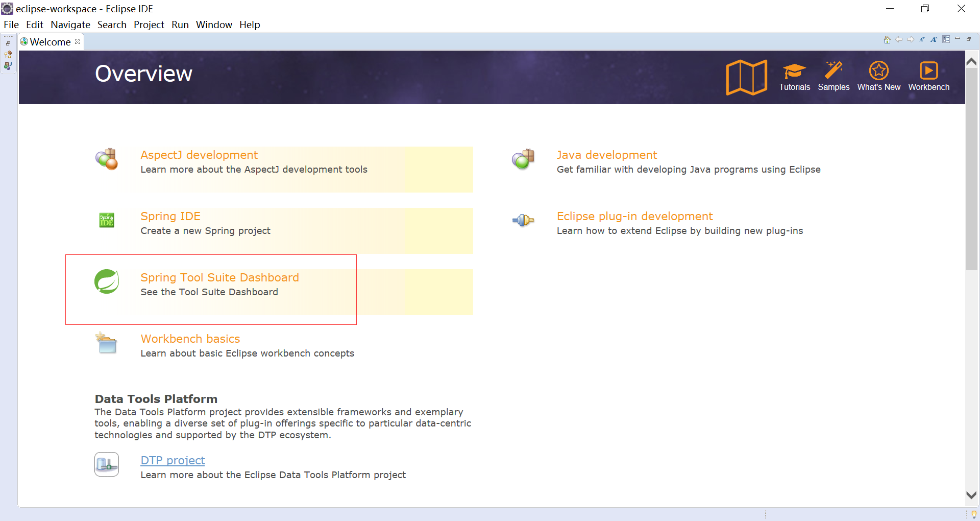
Task: Click the scroll up arrow of the Welcome page
Action: pyautogui.click(x=972, y=61)
